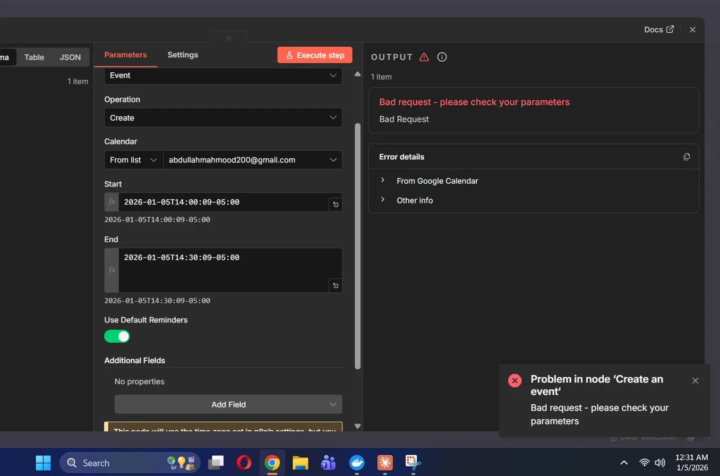
Task: Dismiss the Problem in node notification
Action: [695, 381]
